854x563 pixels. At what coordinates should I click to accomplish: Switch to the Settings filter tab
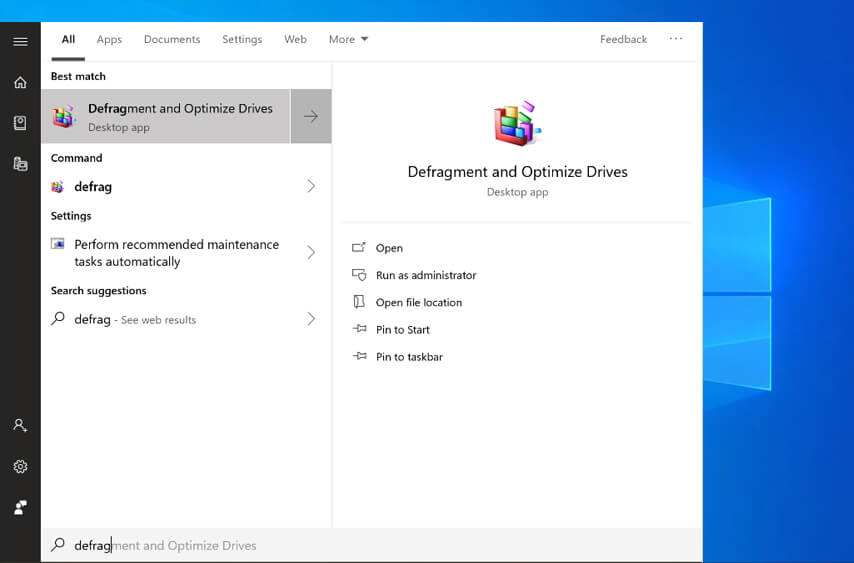point(242,39)
